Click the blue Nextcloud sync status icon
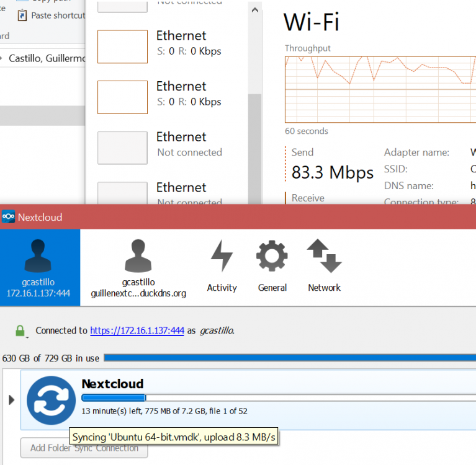Viewport: 476px width, 465px height. click(51, 401)
